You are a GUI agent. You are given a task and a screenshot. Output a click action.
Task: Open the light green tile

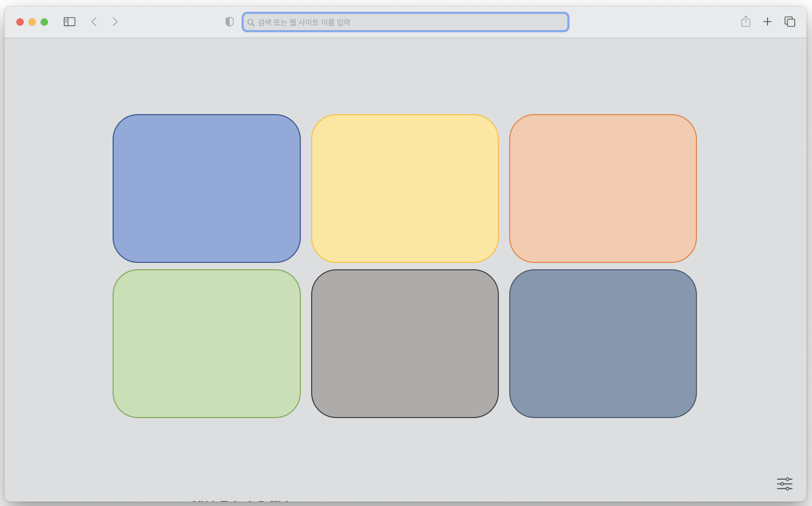[206, 343]
